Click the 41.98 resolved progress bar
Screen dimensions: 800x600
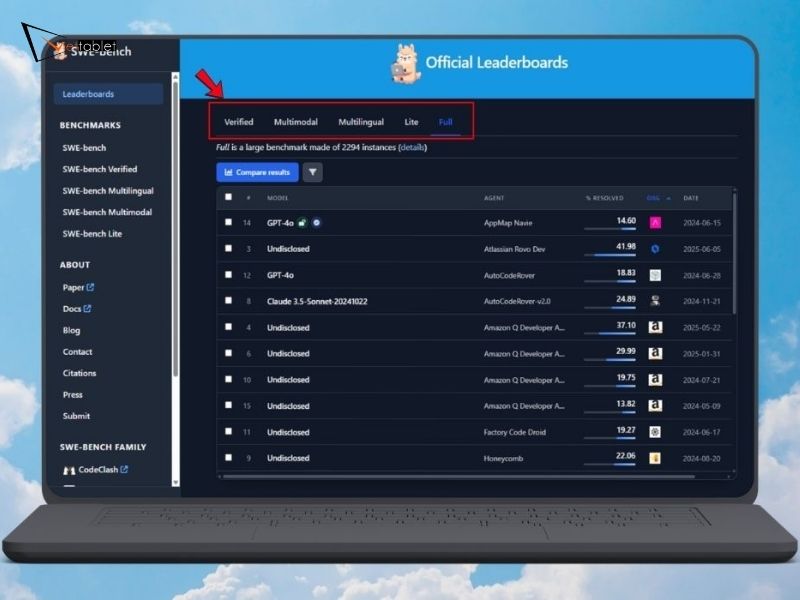click(x=610, y=255)
